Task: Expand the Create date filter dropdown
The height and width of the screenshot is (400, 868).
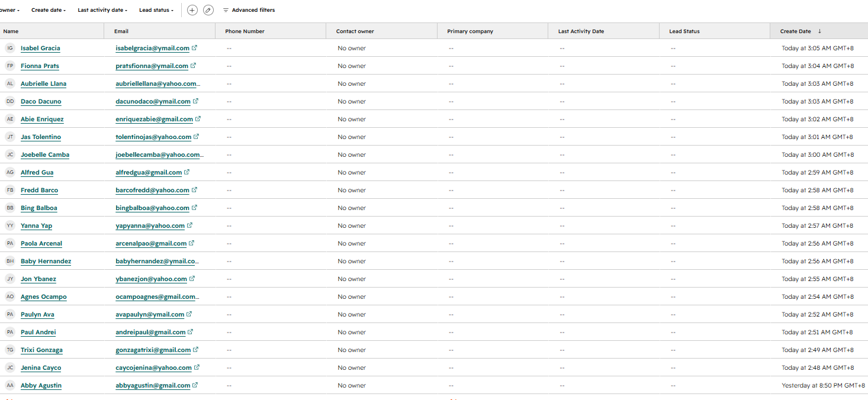Action: (x=49, y=10)
